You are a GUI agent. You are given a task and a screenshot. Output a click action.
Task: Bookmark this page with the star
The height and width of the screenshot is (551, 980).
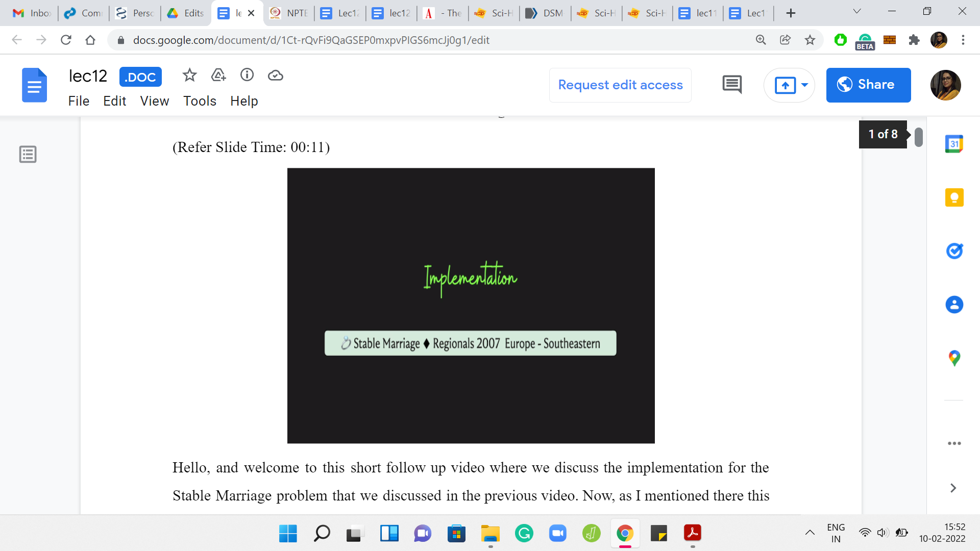point(810,40)
